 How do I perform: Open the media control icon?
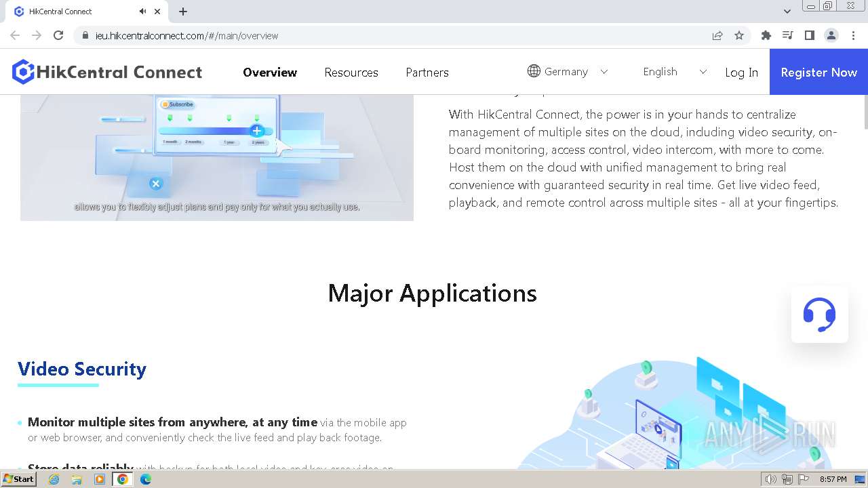[788, 35]
